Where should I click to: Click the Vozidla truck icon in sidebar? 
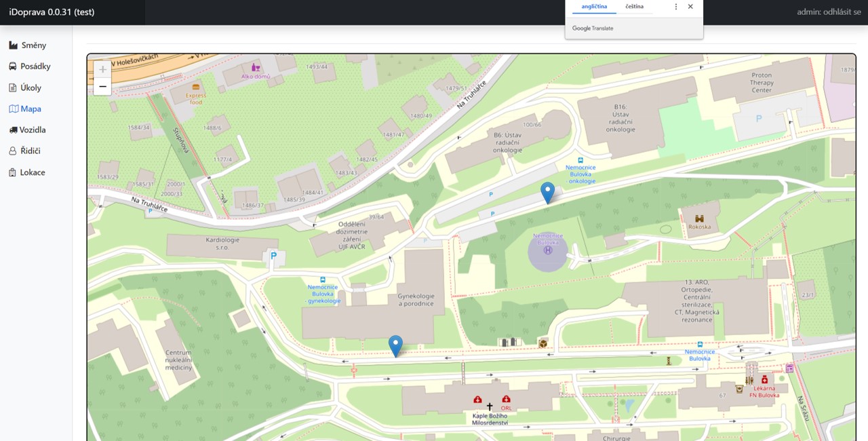click(x=13, y=130)
